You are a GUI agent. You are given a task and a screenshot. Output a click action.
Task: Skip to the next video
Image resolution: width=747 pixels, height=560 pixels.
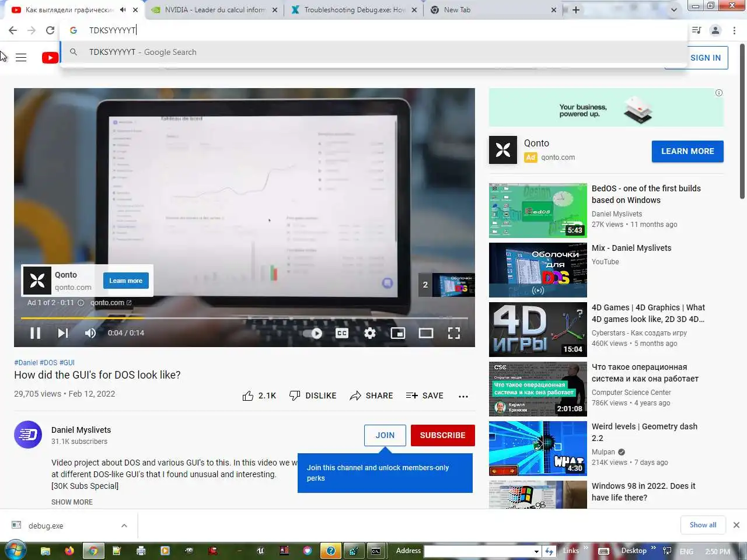click(63, 333)
